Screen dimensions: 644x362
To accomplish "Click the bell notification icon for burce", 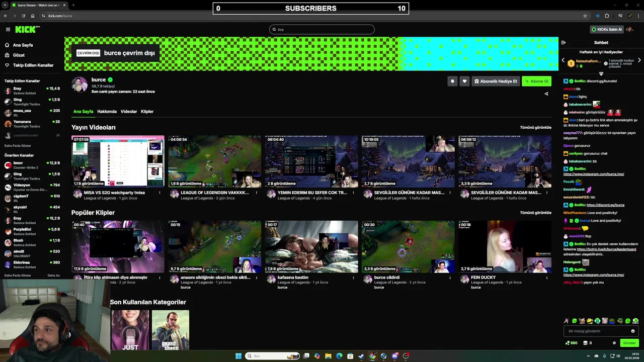I will click(452, 81).
